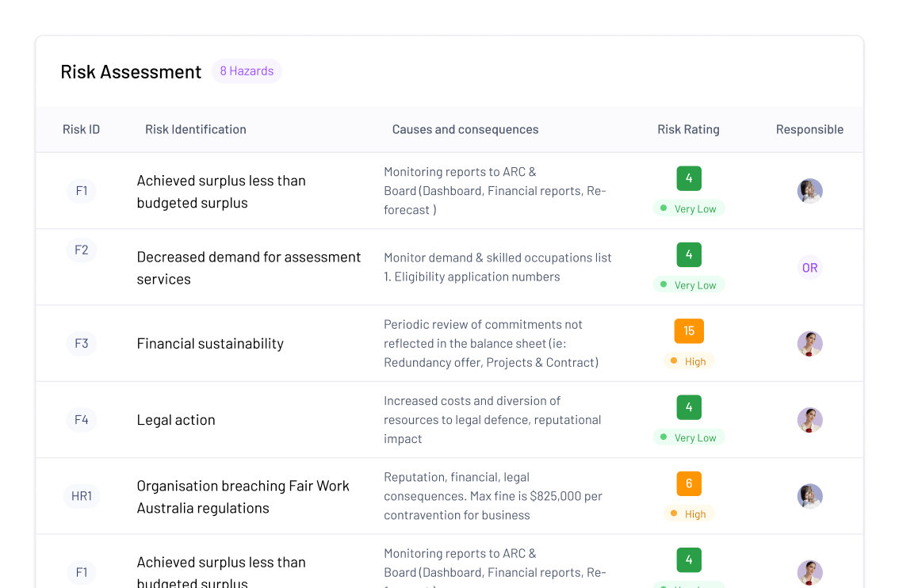The height and width of the screenshot is (588, 899).
Task: Click the 8 Hazards badge
Action: click(x=247, y=71)
